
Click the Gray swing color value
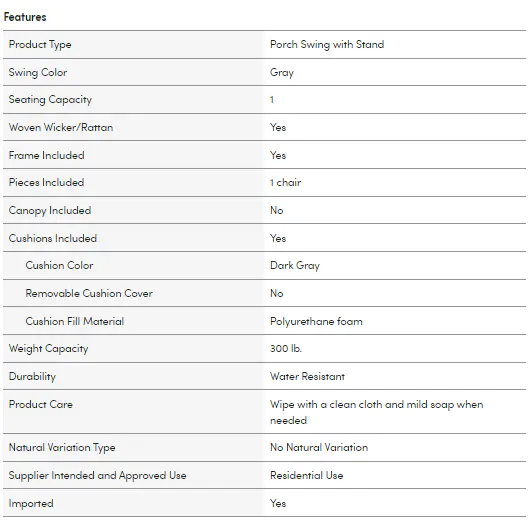(x=282, y=73)
